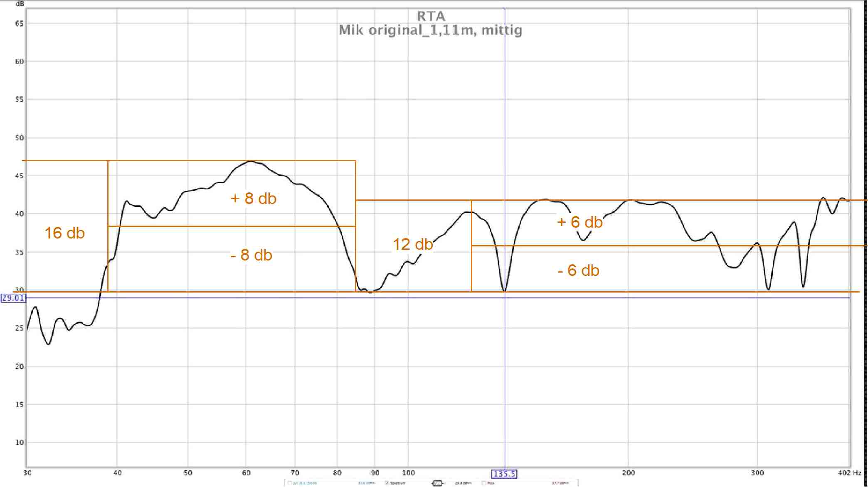Toggle the Spectrum trace checkbox in legend

(387, 483)
